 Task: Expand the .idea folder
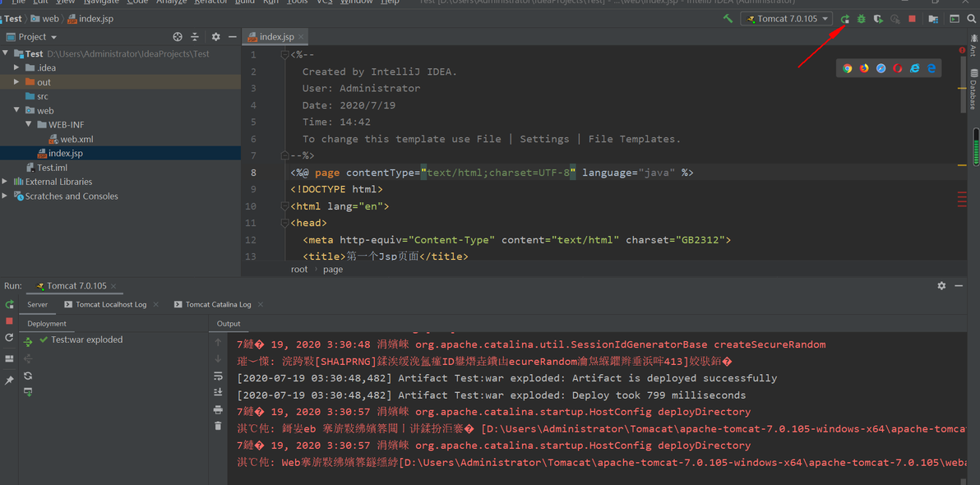[x=17, y=67]
